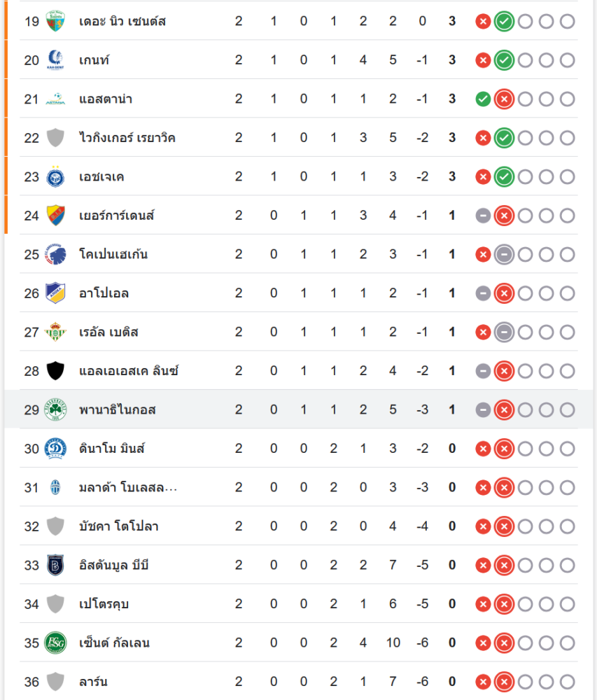The height and width of the screenshot is (700, 597).
Task: Click the Panathinaikos (พานาธิไนกอส) clover logo
Action: pyautogui.click(x=55, y=409)
